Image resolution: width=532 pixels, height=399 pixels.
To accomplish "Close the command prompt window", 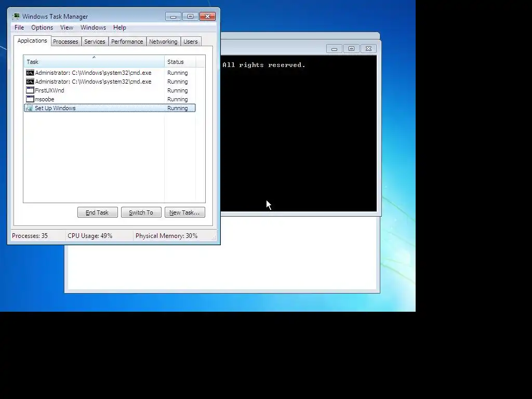I will point(369,49).
